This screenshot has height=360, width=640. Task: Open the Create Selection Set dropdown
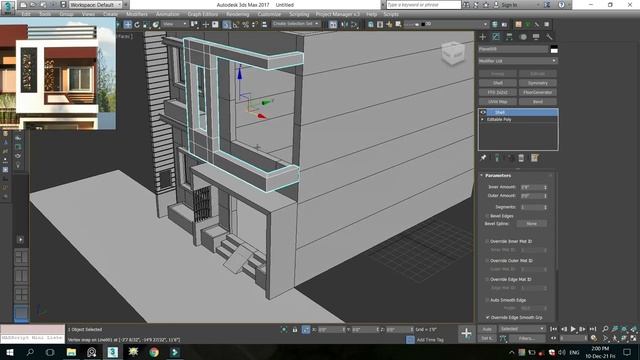click(x=296, y=24)
